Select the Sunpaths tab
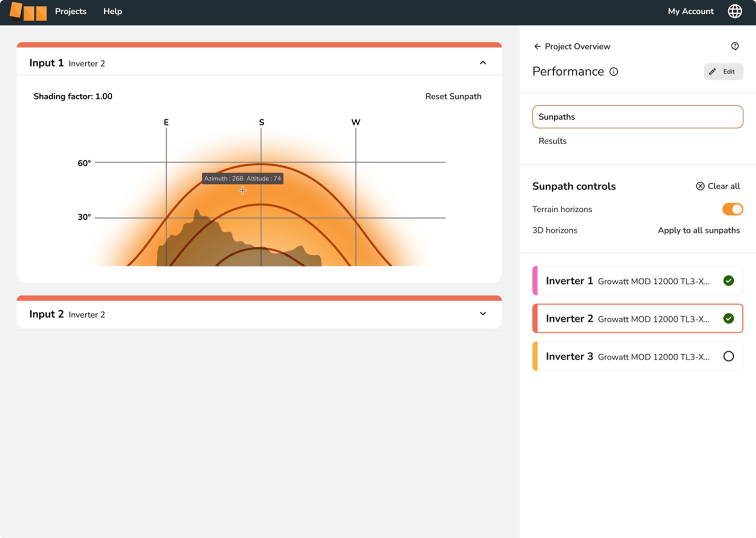This screenshot has width=756, height=538. (x=637, y=116)
